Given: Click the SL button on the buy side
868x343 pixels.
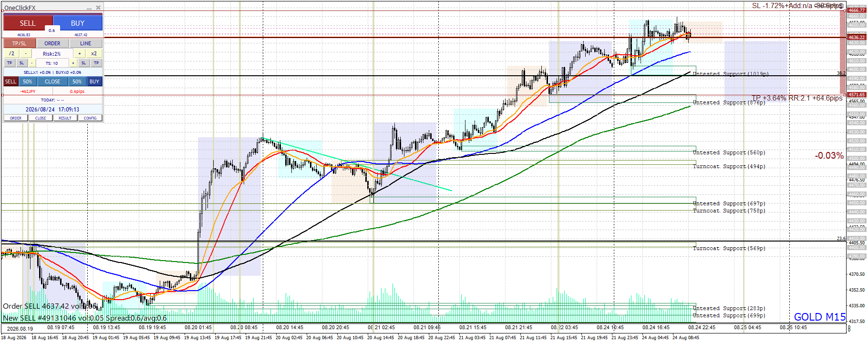Looking at the screenshot, I should point(83,63).
